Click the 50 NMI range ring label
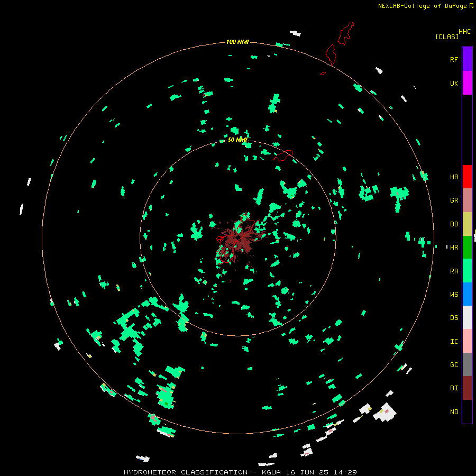This screenshot has width=476, height=476. tap(237, 140)
